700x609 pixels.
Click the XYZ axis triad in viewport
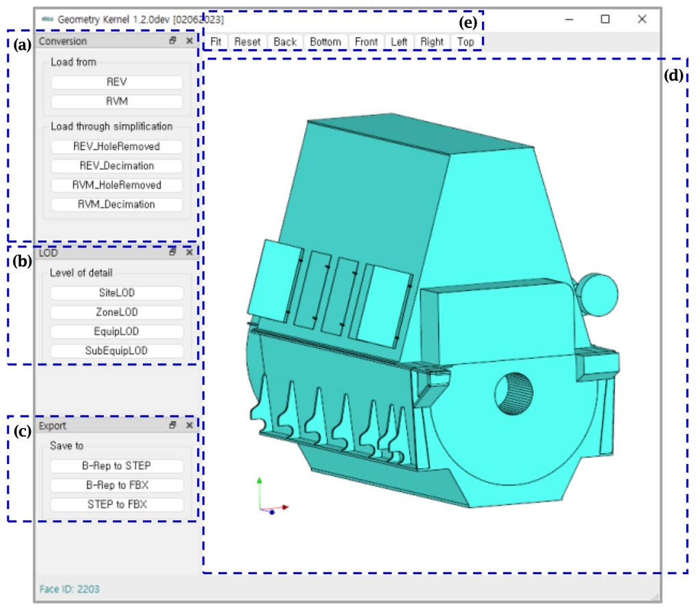[272, 496]
